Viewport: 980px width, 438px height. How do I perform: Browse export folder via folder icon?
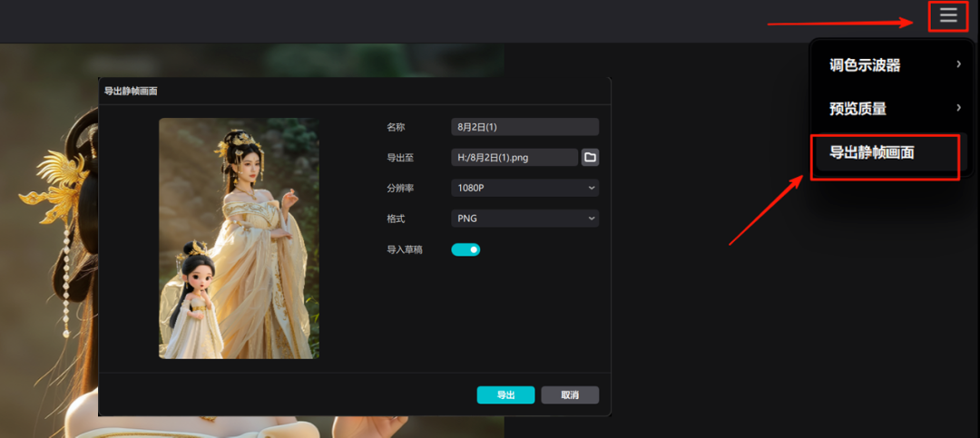coord(590,158)
